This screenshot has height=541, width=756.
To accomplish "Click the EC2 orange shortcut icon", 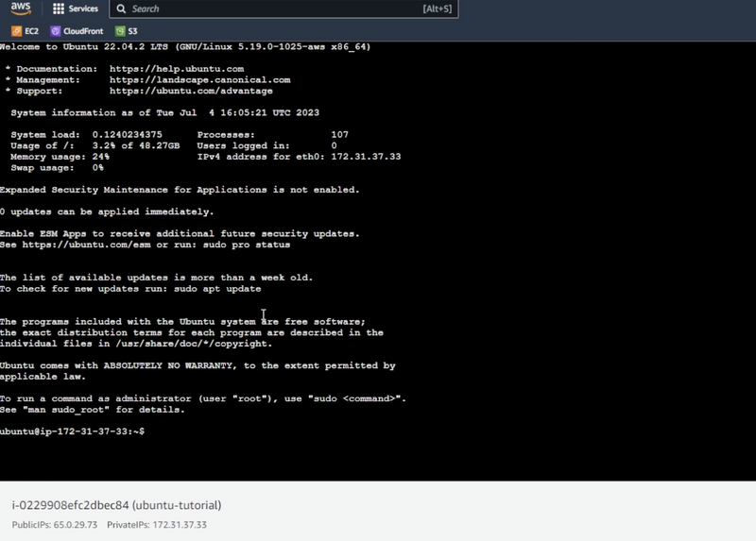I will pos(16,31).
